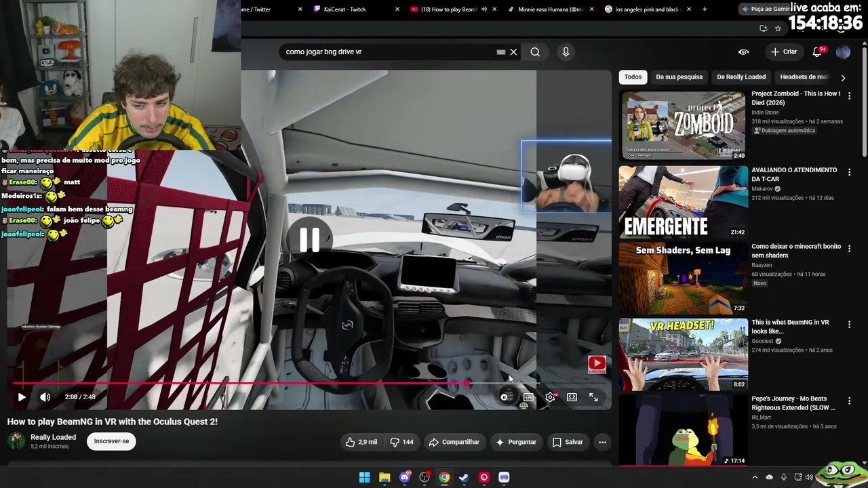Open options for This is what BeamNG video

coord(849,325)
